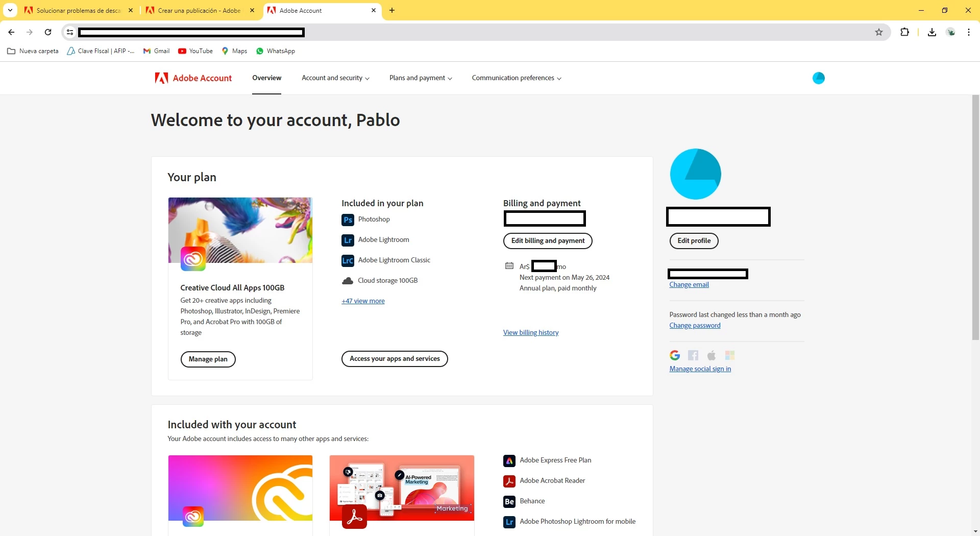Screen dimensions: 980x536
Task: Open the browser downloads icon
Action: [932, 32]
